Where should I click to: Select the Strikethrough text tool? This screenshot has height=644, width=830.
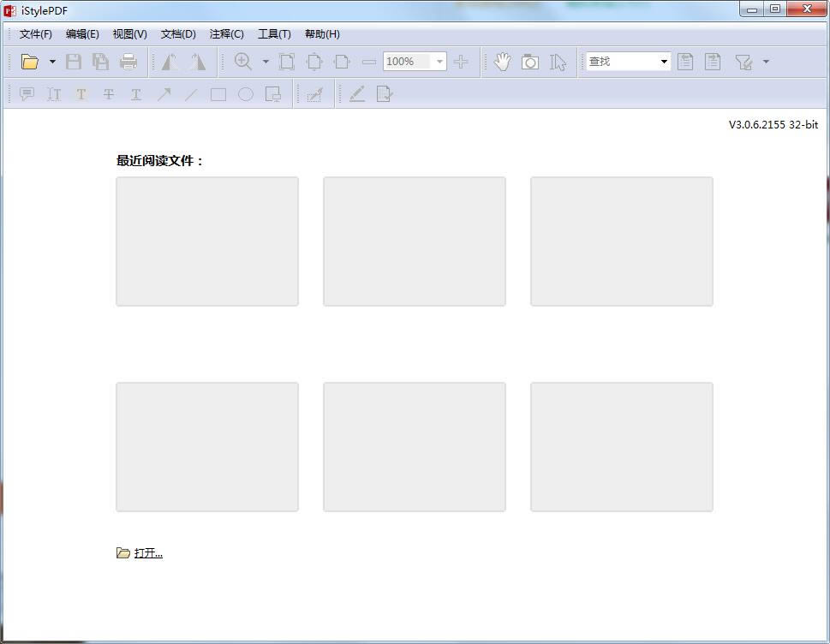click(109, 94)
